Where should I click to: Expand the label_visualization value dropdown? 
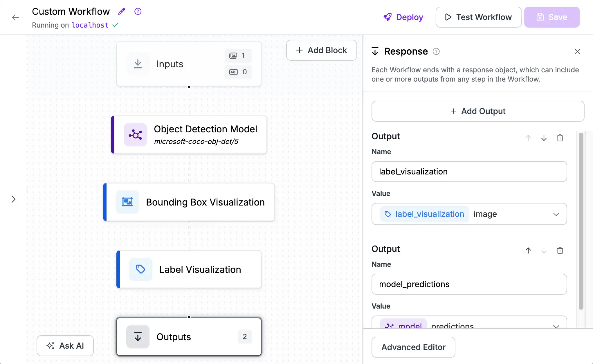click(x=557, y=214)
